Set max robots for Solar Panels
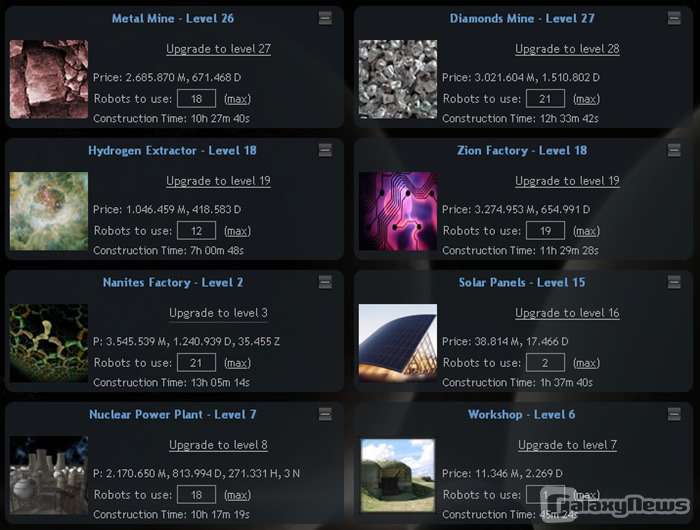 (x=587, y=363)
